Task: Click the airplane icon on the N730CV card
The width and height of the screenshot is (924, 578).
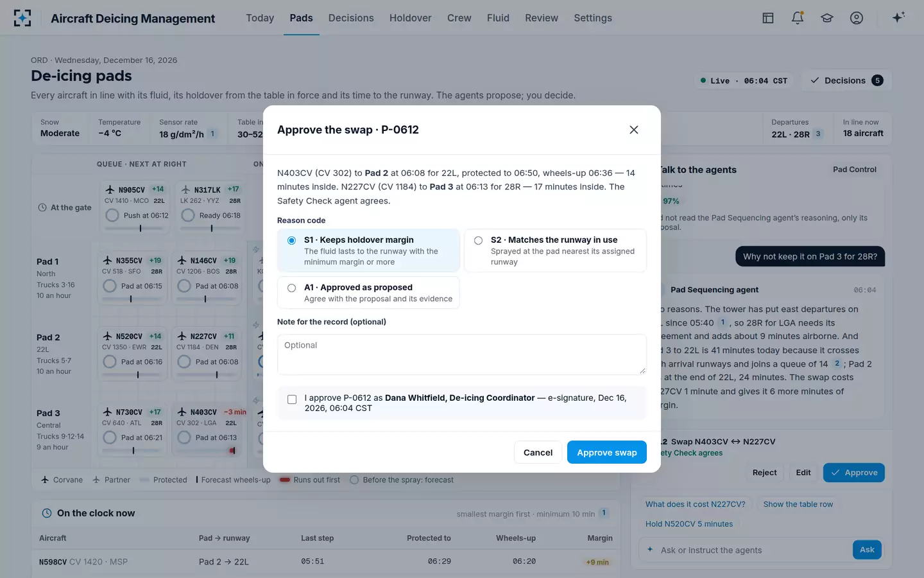Action: tap(108, 412)
